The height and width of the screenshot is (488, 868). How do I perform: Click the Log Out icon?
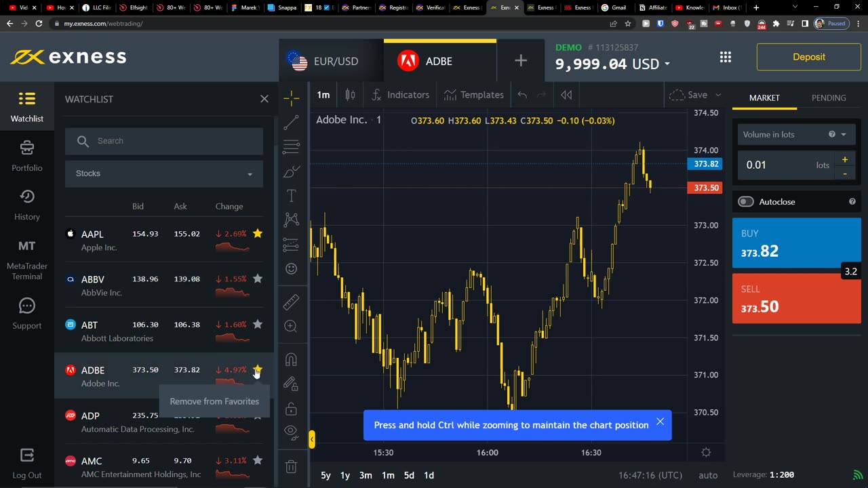[27, 455]
